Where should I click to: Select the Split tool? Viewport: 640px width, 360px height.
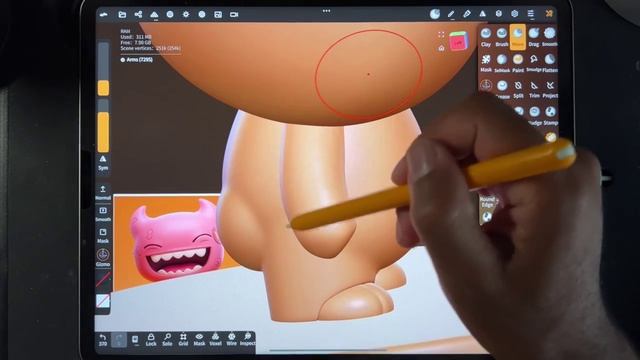click(x=518, y=89)
